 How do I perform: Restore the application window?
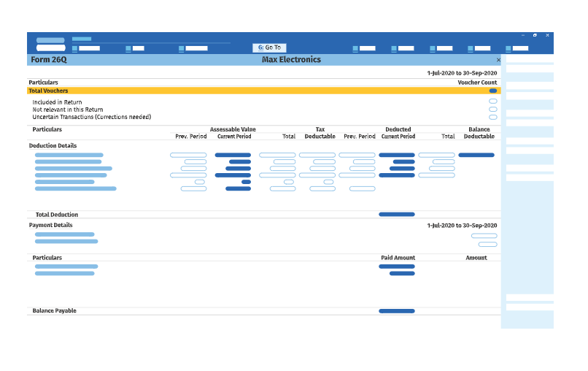pyautogui.click(x=535, y=35)
